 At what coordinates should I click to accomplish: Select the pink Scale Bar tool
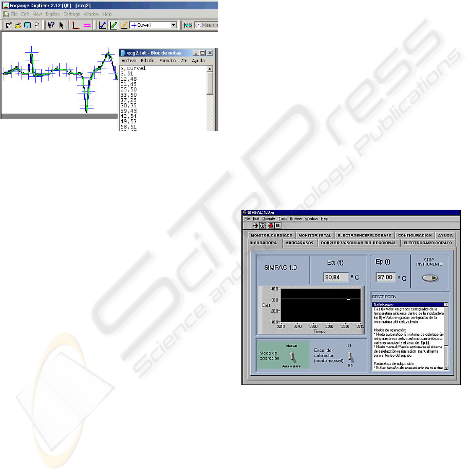(87, 25)
